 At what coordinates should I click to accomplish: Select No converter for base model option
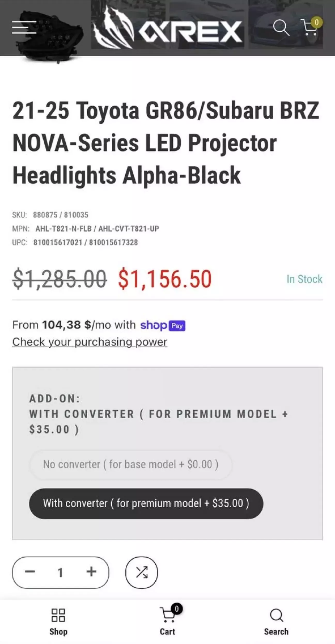pyautogui.click(x=131, y=465)
